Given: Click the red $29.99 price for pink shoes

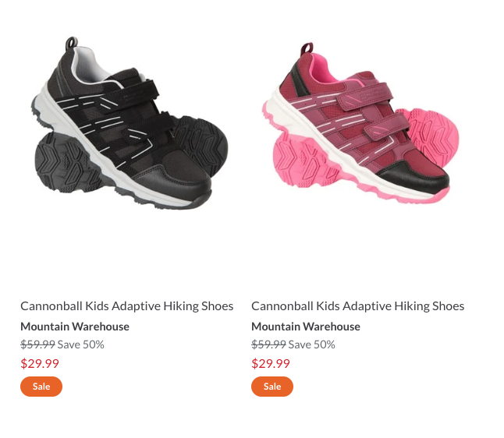Looking at the screenshot, I should [x=271, y=363].
